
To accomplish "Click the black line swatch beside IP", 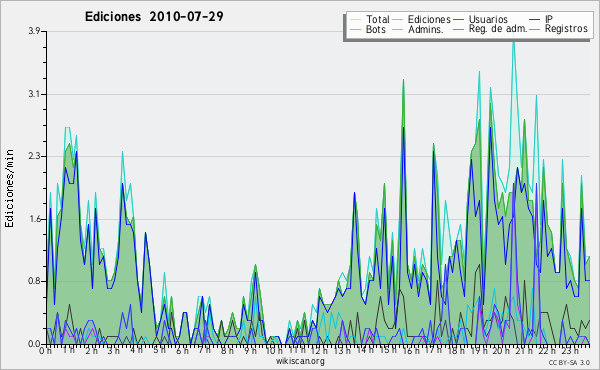I will pos(535,20).
